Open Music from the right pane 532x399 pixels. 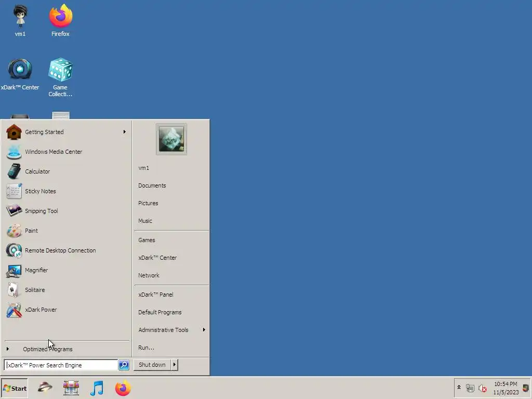pyautogui.click(x=171, y=221)
